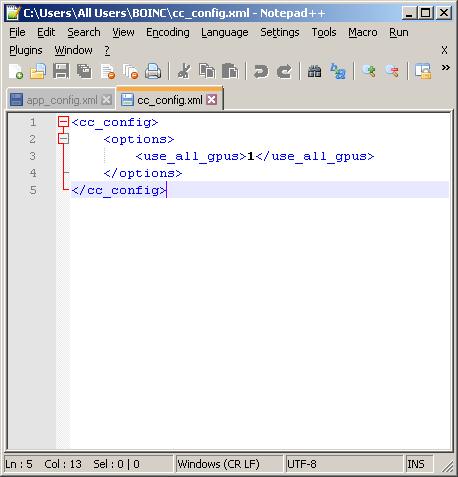Click the value 1 inside use_all_gpus
The width and height of the screenshot is (458, 477).
tap(251, 156)
